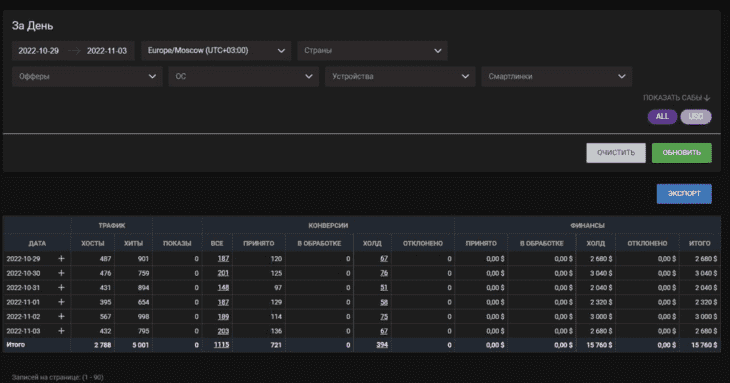Open the Страны dropdown

coord(372,51)
